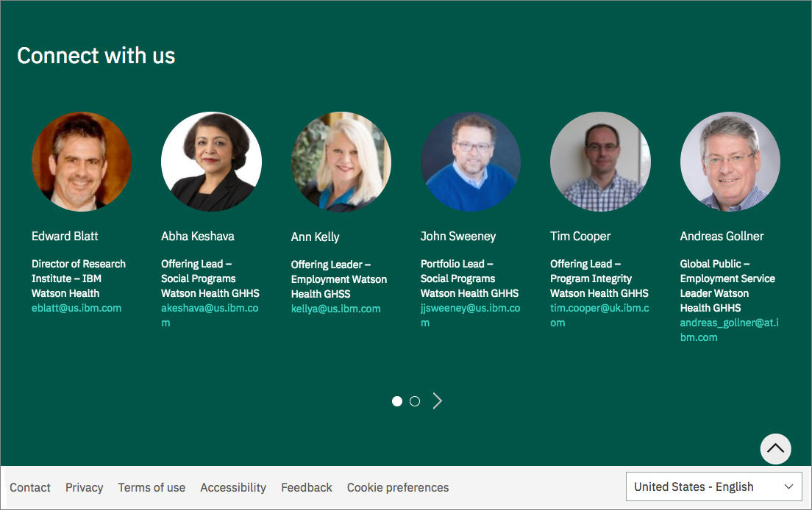Click John Sweeney's profile photo
This screenshot has height=510, width=812.
tap(471, 162)
